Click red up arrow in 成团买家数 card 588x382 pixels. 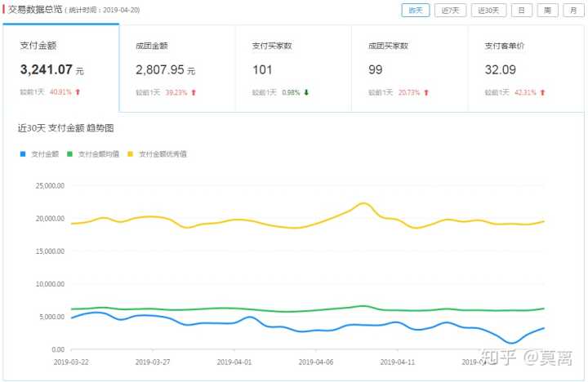coord(426,92)
